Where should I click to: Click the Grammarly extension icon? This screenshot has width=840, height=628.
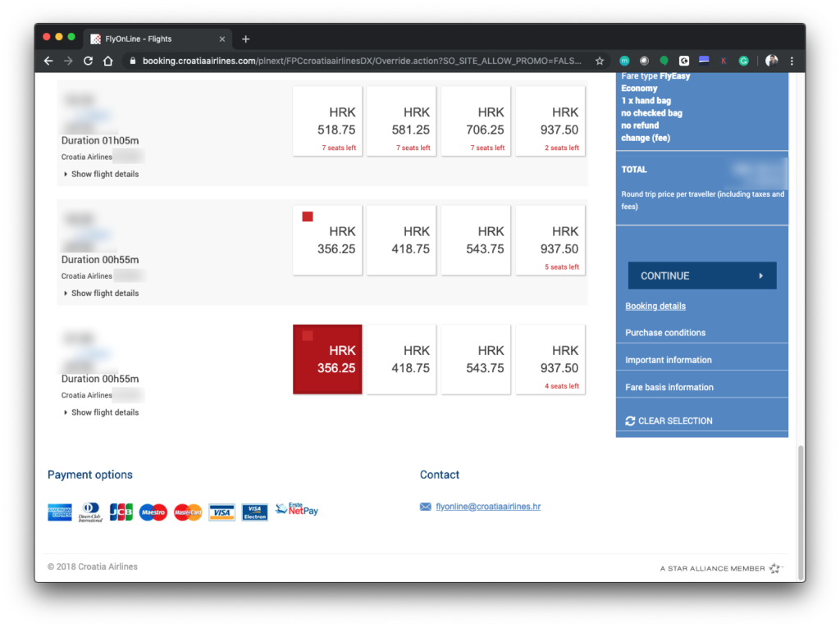tap(744, 61)
